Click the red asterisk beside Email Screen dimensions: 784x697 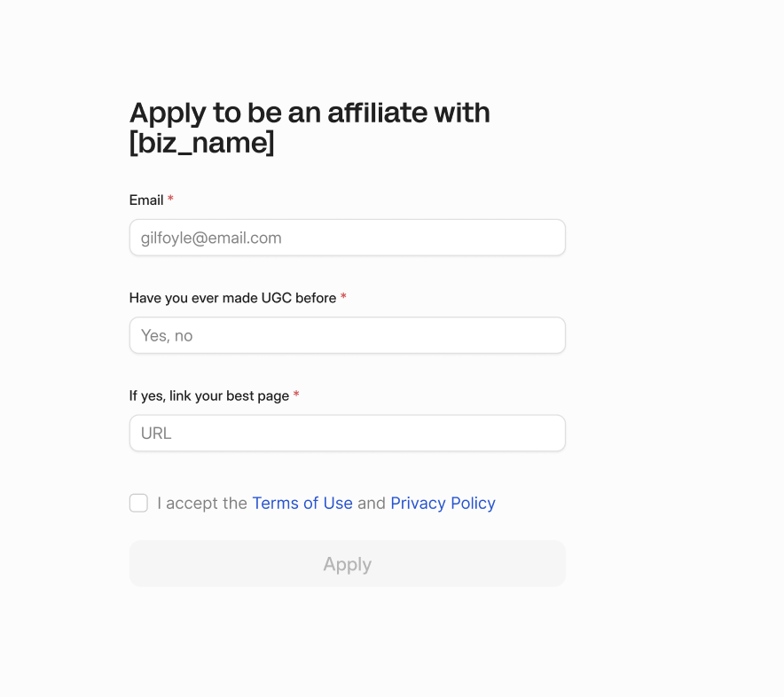[x=170, y=200]
